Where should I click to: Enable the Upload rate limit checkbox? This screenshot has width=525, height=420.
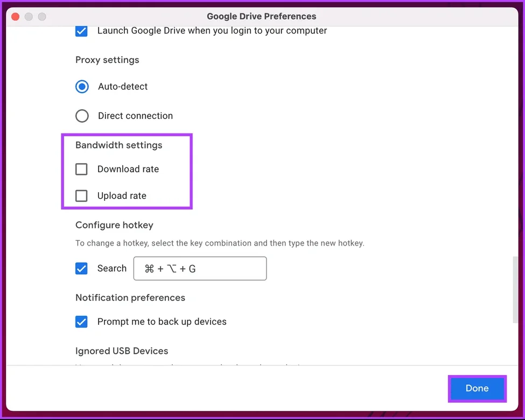coord(81,195)
